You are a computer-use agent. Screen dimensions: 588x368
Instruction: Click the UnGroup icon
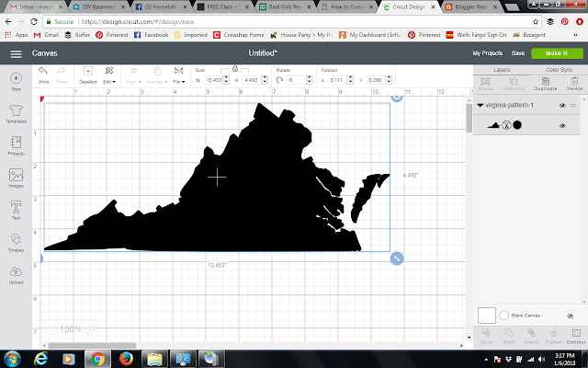tap(513, 84)
